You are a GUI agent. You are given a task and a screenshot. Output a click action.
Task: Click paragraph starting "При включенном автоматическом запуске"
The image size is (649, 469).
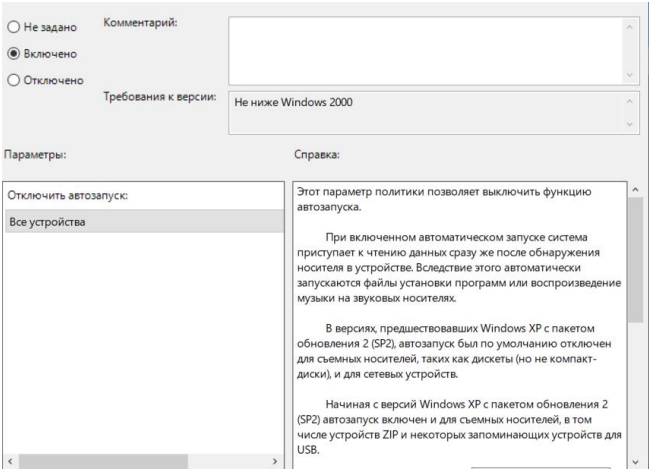coord(459,267)
